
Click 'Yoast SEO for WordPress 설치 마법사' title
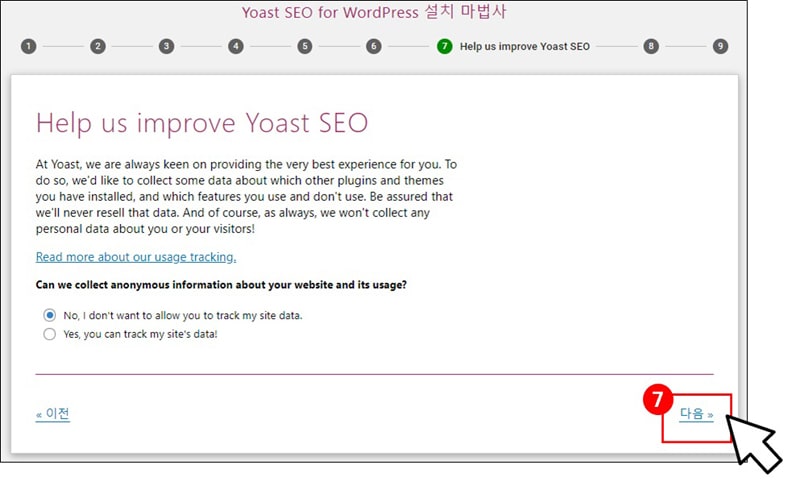(374, 12)
